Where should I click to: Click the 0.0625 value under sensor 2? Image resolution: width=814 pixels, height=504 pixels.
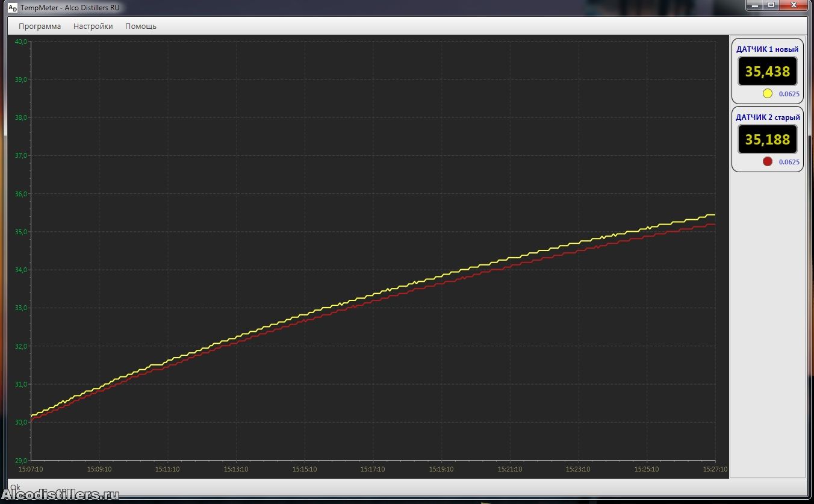click(x=789, y=162)
